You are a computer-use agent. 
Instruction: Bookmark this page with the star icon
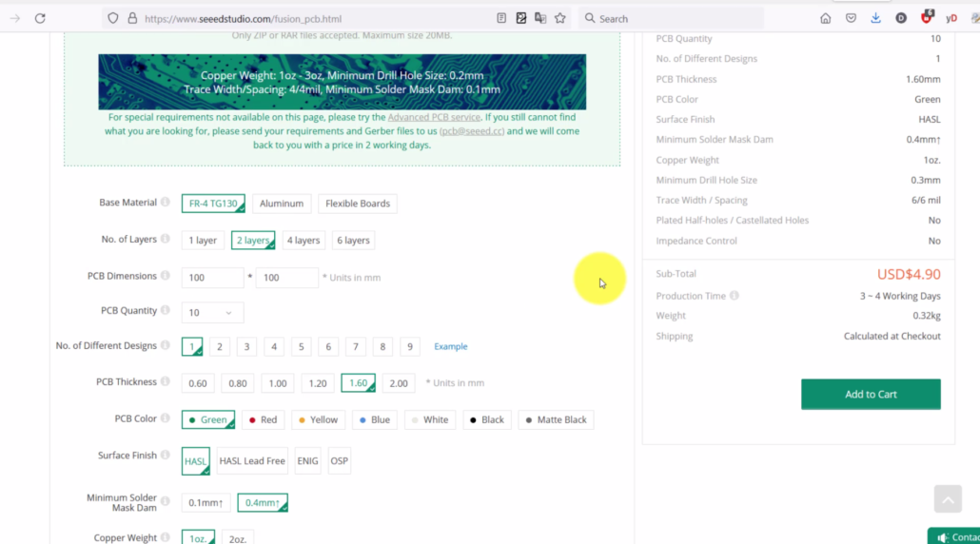click(x=560, y=18)
